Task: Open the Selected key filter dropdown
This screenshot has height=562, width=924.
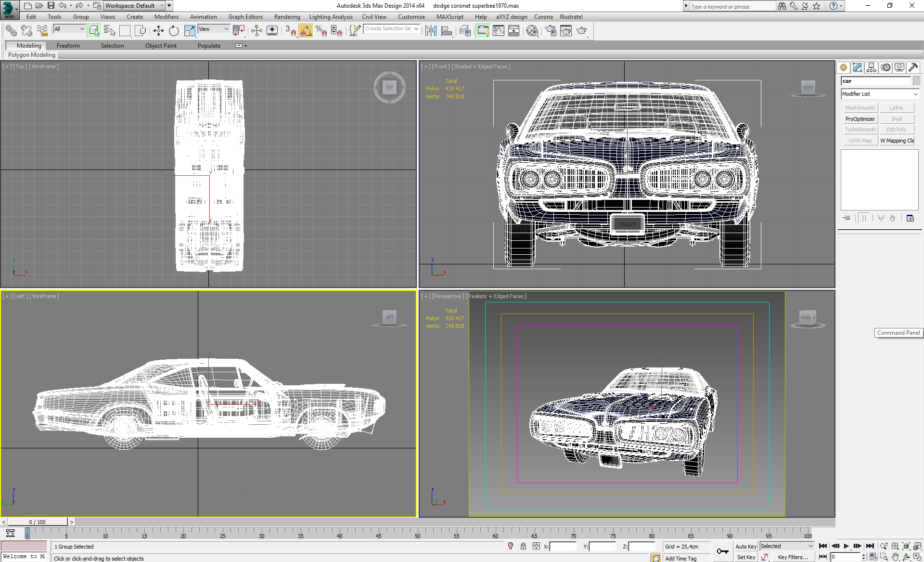Action: pos(787,546)
